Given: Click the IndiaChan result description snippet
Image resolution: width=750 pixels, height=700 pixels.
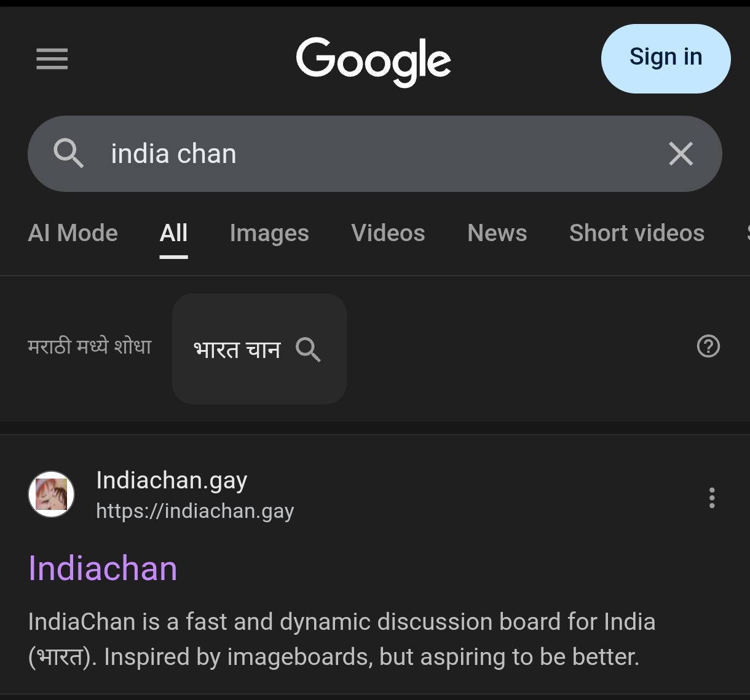Looking at the screenshot, I should [342, 639].
